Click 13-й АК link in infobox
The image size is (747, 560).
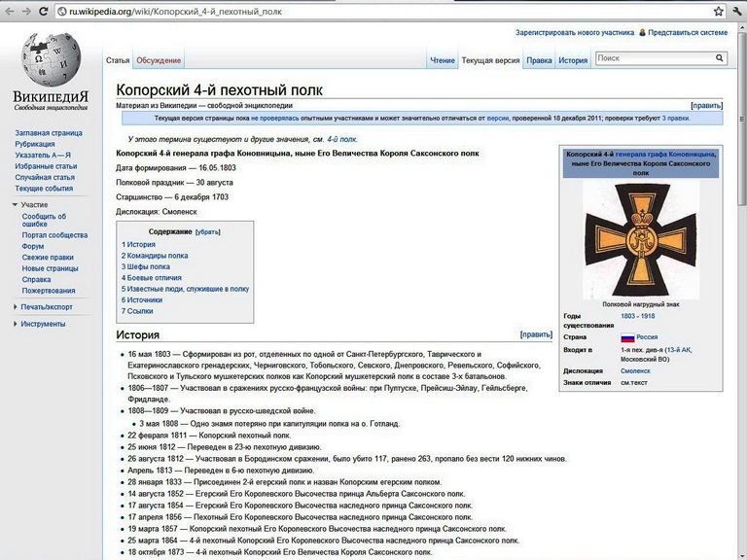[x=678, y=350]
